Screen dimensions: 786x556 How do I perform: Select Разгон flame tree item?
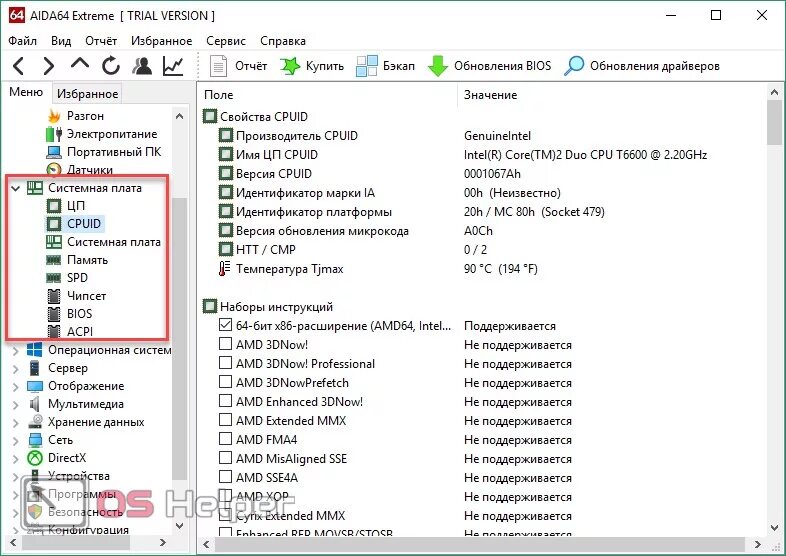coord(85,116)
